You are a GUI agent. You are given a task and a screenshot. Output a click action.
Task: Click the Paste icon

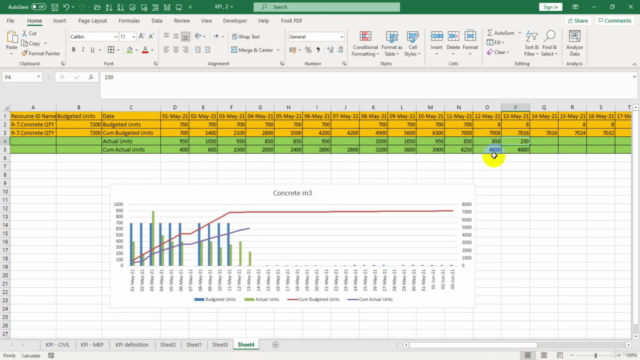click(11, 38)
